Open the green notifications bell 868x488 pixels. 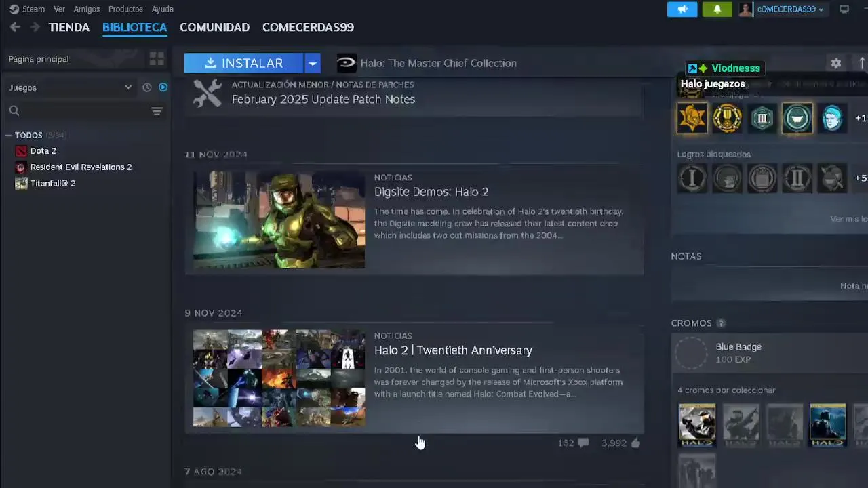(717, 9)
